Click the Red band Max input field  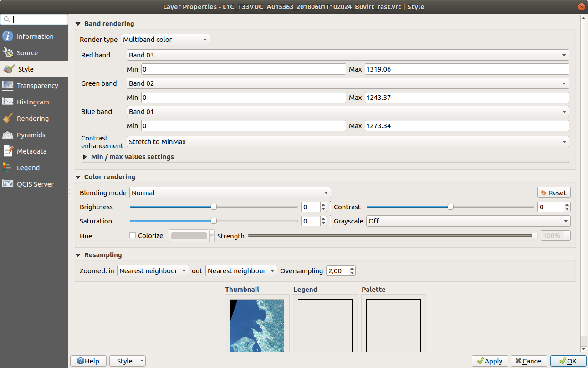click(x=466, y=69)
